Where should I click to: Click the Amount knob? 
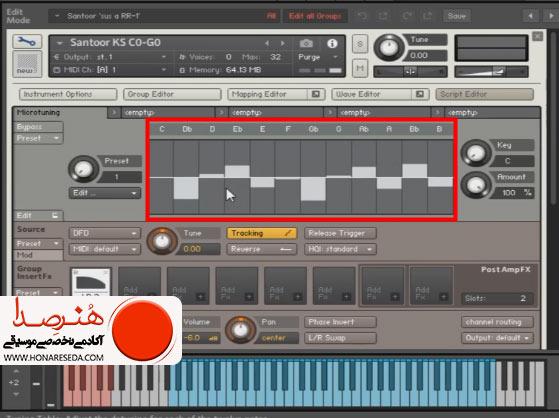476,185
